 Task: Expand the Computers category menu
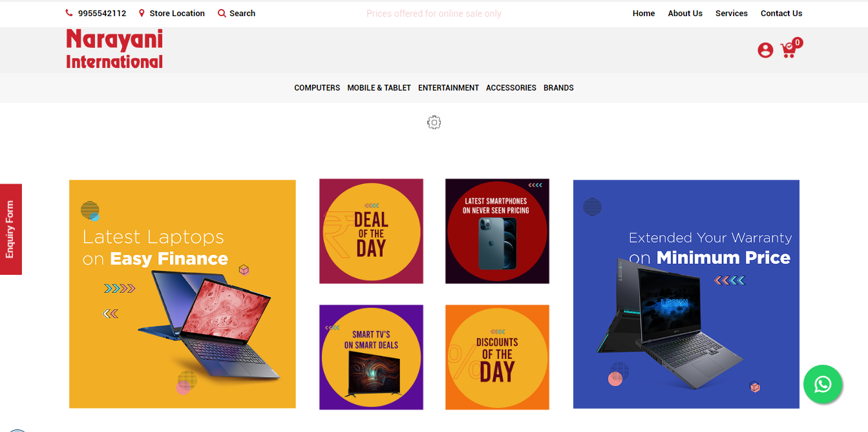click(x=317, y=88)
